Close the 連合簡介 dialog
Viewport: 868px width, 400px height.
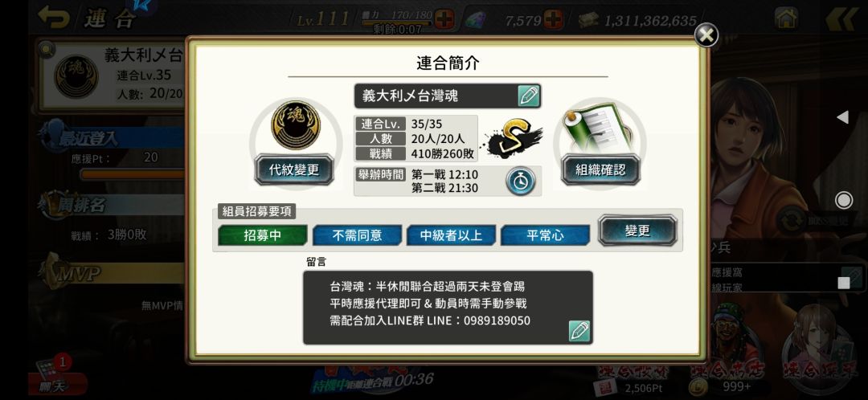(706, 35)
